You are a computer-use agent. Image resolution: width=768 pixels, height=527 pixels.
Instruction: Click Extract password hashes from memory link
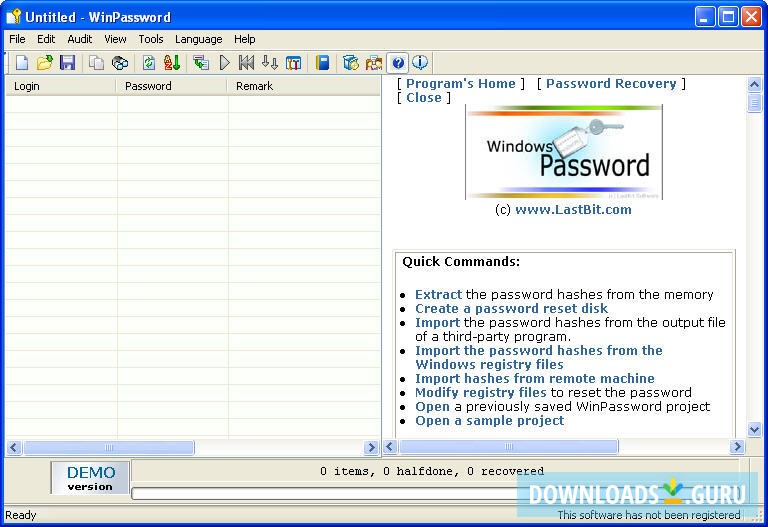coord(438,294)
